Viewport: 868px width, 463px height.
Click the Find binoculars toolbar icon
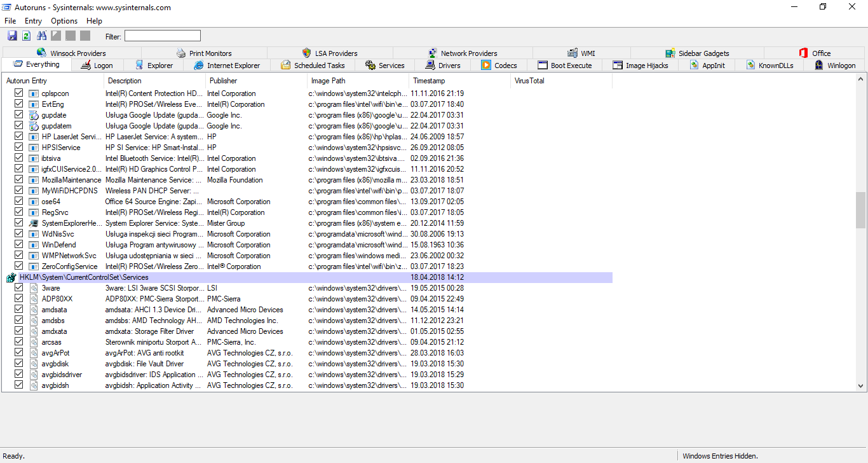(42, 36)
